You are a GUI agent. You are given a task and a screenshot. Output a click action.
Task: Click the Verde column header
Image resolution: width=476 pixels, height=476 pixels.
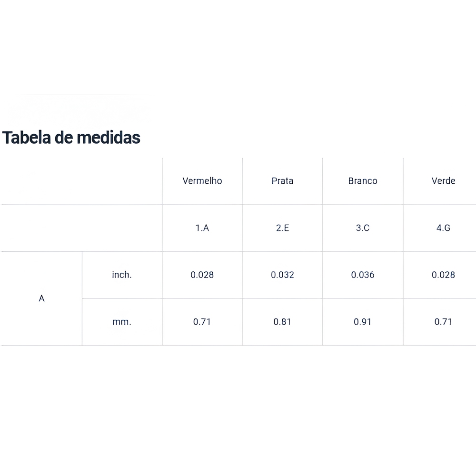pos(443,181)
